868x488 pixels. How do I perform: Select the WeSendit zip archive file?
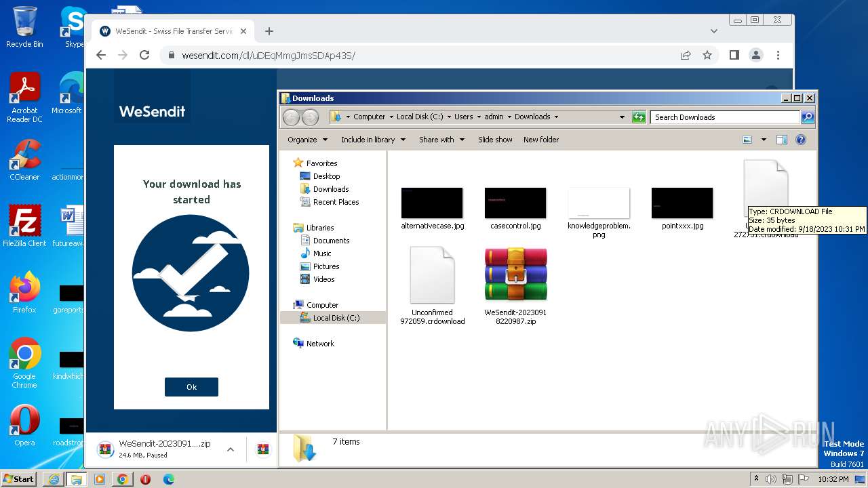pyautogui.click(x=515, y=285)
